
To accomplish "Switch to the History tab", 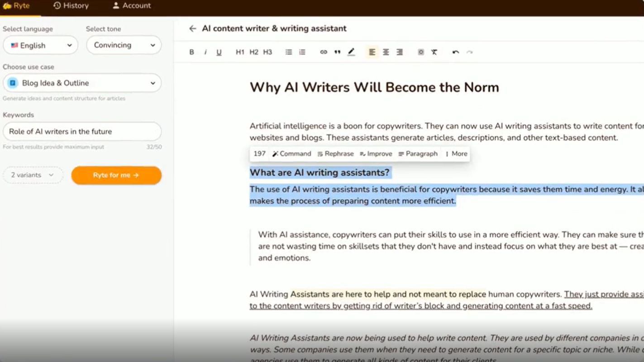I will [x=71, y=6].
